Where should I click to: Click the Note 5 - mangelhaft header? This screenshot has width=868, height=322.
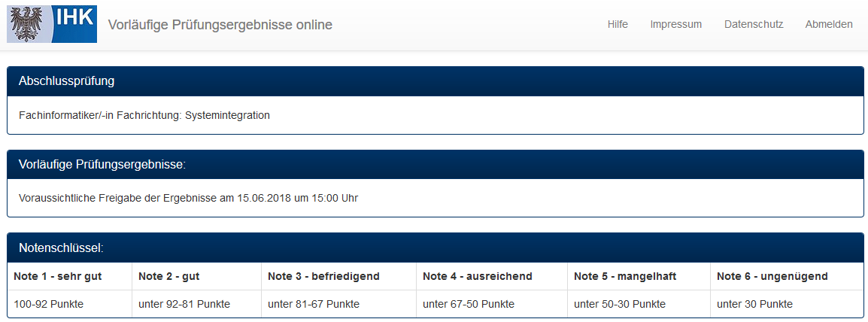(624, 276)
